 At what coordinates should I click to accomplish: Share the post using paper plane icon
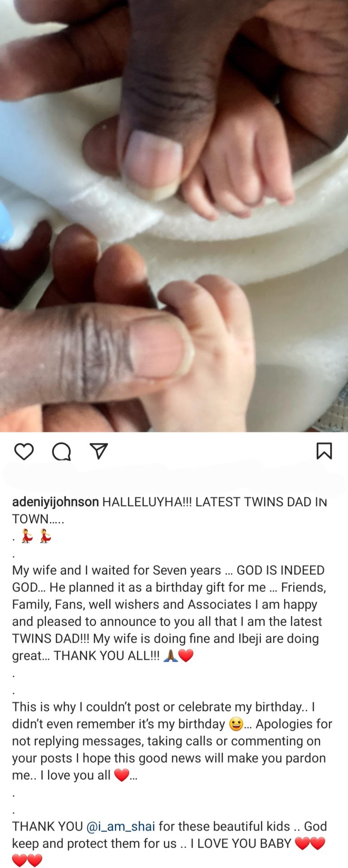[99, 451]
